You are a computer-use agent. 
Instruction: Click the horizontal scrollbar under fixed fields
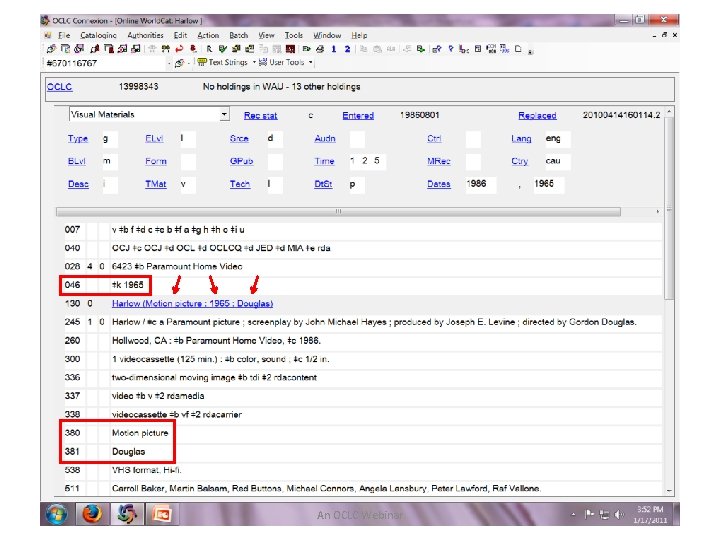point(338,212)
